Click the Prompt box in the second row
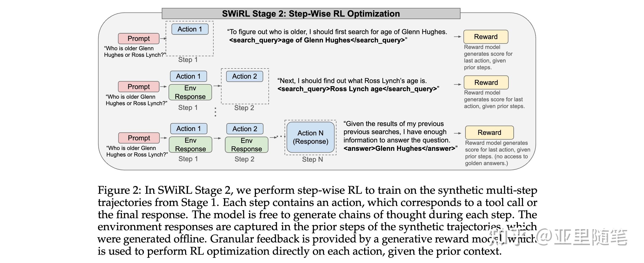This screenshot has height=263, width=644. point(139,87)
